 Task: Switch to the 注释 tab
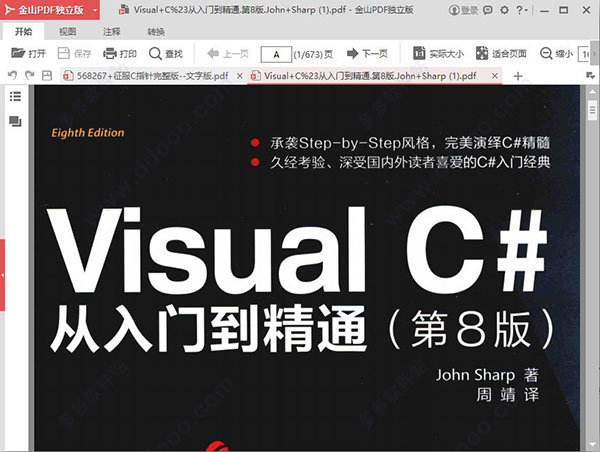pos(112,32)
